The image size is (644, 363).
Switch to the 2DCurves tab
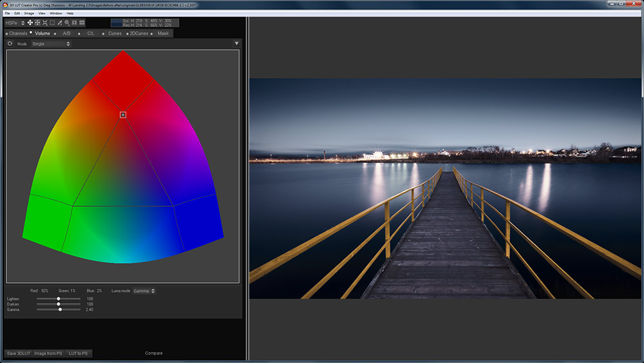tap(139, 34)
